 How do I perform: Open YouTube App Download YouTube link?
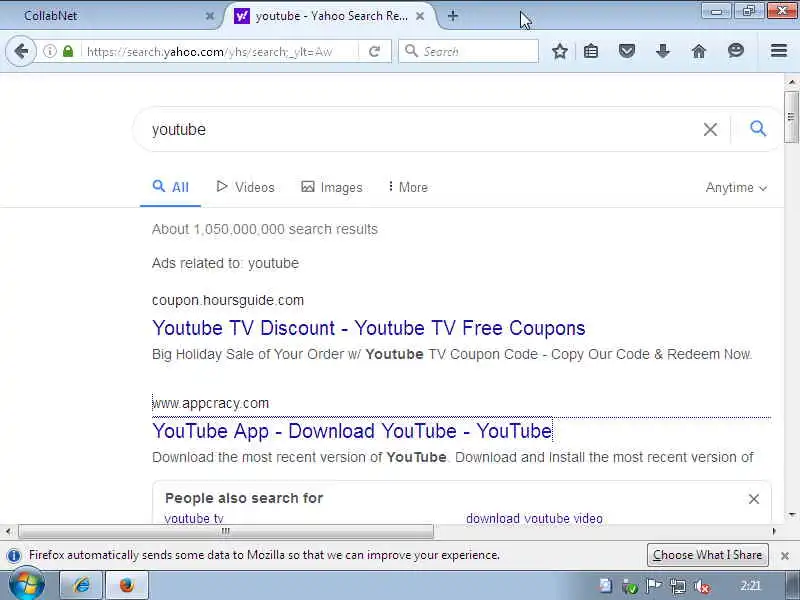[x=352, y=431]
